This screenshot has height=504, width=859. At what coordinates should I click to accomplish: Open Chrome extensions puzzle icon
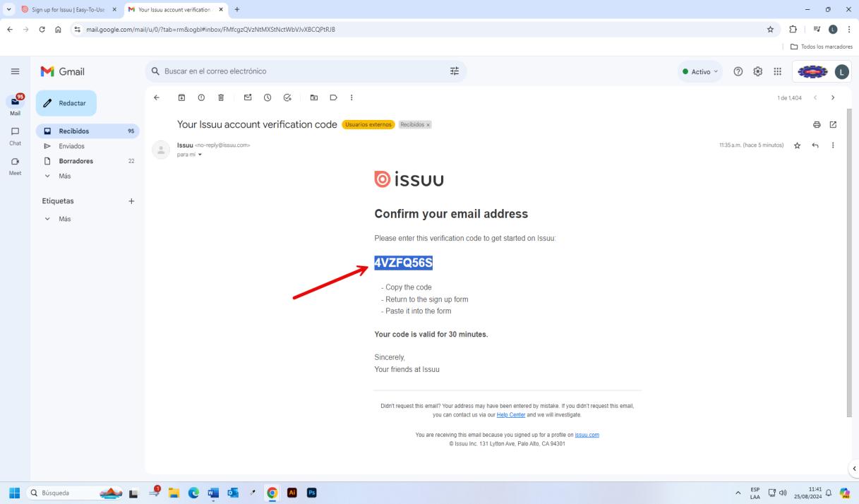coord(793,30)
